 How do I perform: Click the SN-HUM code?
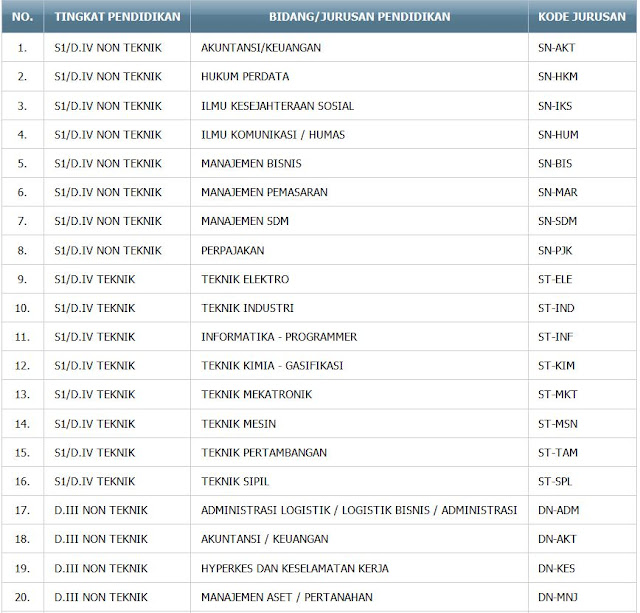pos(558,135)
